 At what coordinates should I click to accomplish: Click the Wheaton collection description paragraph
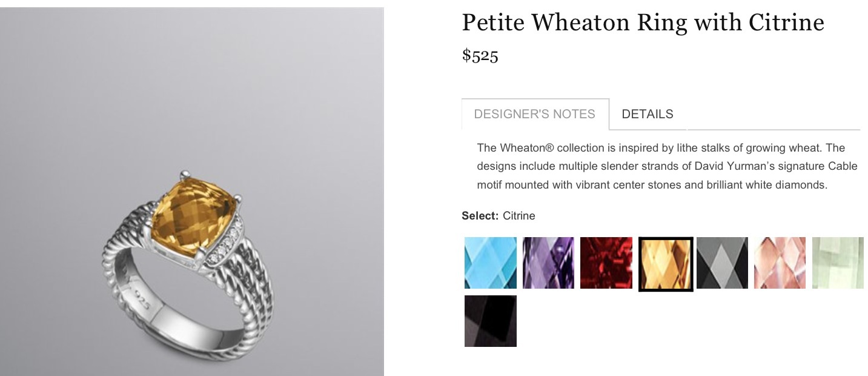tap(652, 166)
